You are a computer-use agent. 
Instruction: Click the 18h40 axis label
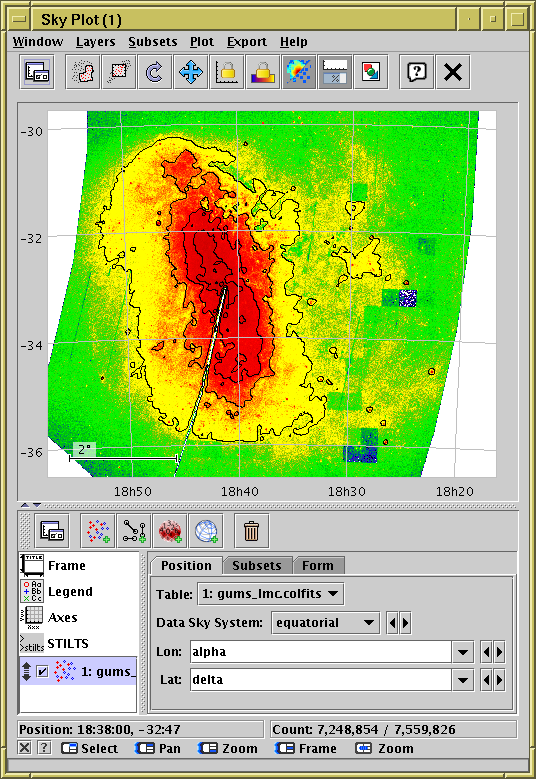pos(239,491)
